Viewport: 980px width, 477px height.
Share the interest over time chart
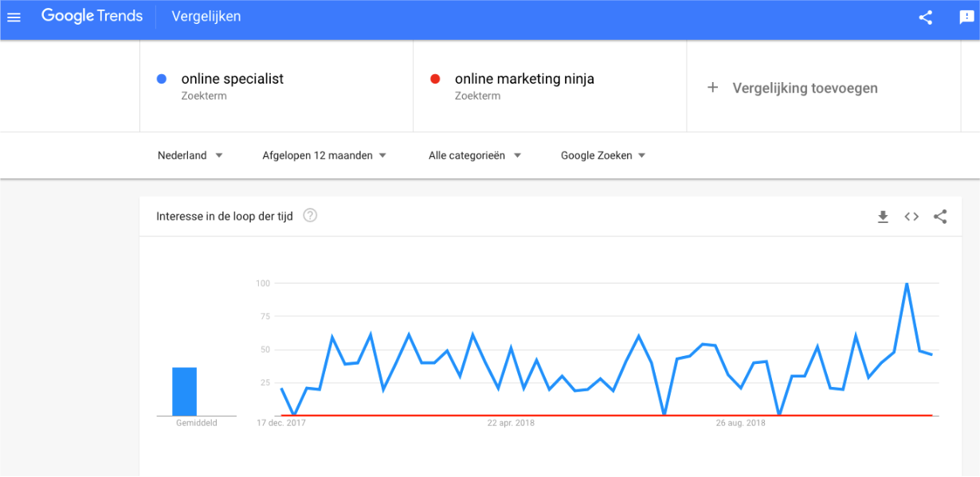tap(940, 217)
